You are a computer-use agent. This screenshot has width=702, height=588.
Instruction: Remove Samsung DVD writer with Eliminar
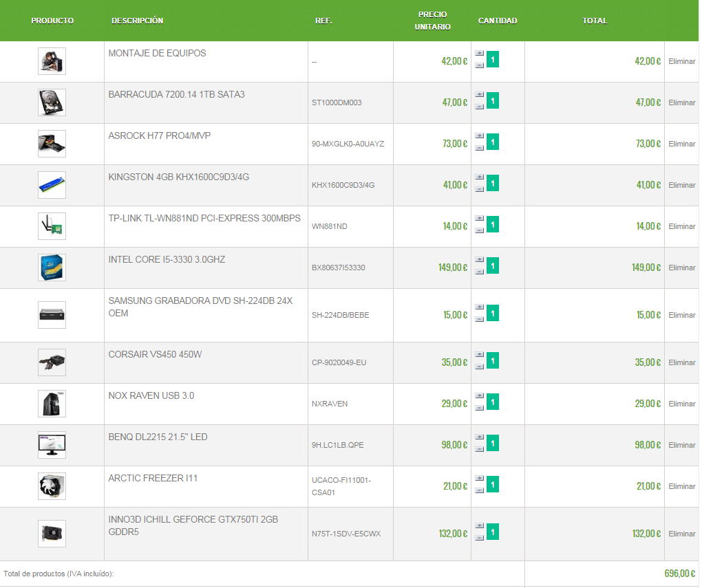[x=682, y=314]
